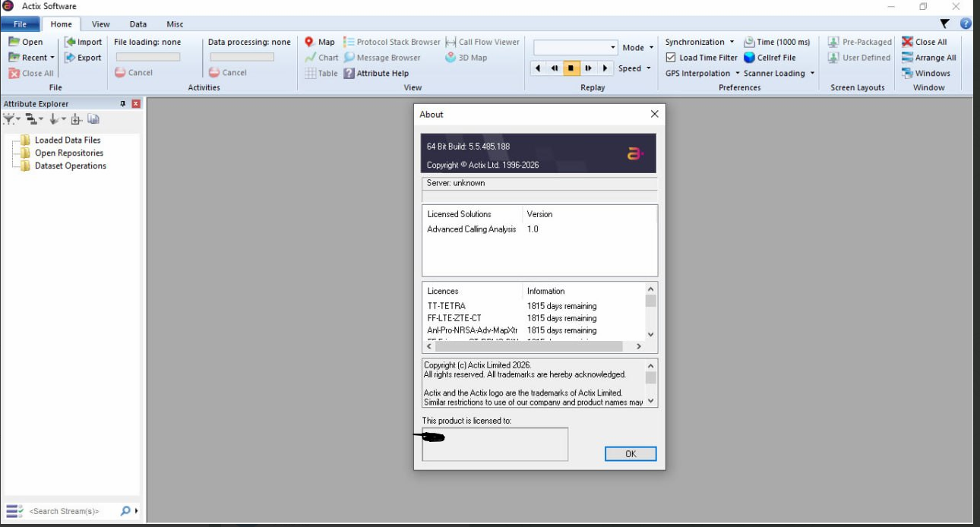Cancel data processing in Activities
The height and width of the screenshot is (527, 980).
pos(228,73)
